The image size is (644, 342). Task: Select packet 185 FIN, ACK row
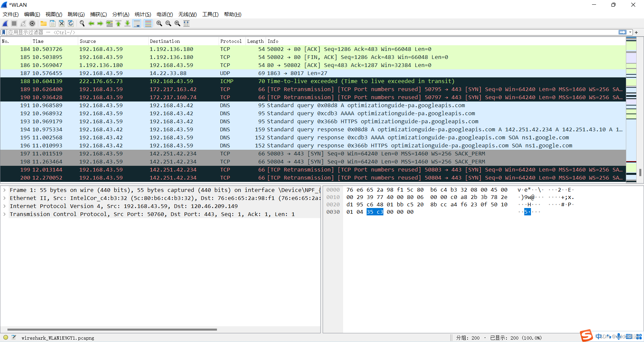tap(313, 57)
